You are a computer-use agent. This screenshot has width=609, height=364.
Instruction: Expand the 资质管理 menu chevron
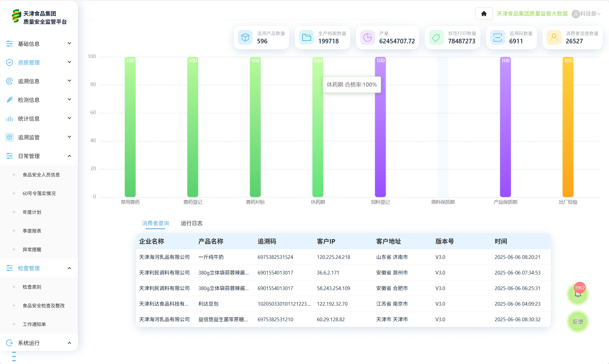coord(69,62)
